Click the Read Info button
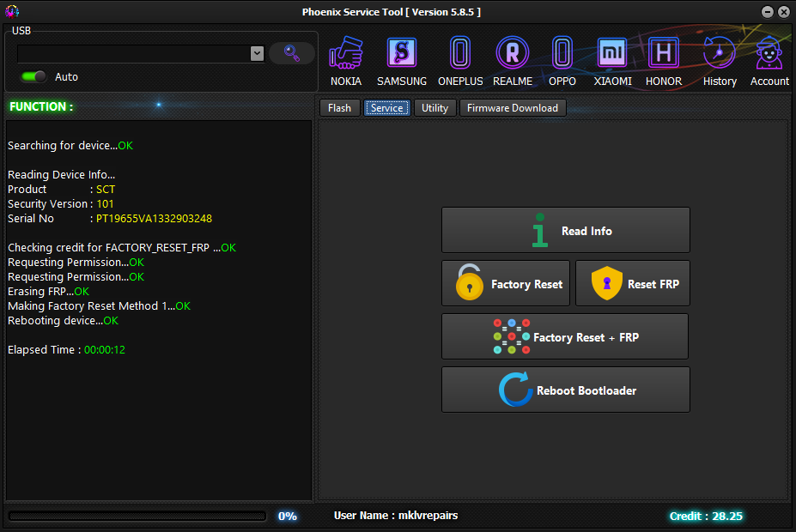The image size is (796, 532). coord(566,230)
